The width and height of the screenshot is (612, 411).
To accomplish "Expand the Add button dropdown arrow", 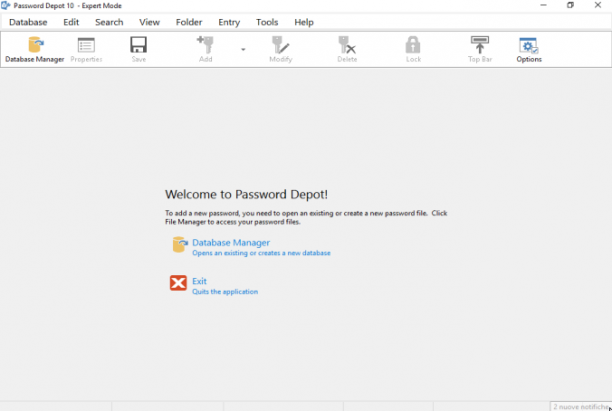I will pyautogui.click(x=243, y=50).
